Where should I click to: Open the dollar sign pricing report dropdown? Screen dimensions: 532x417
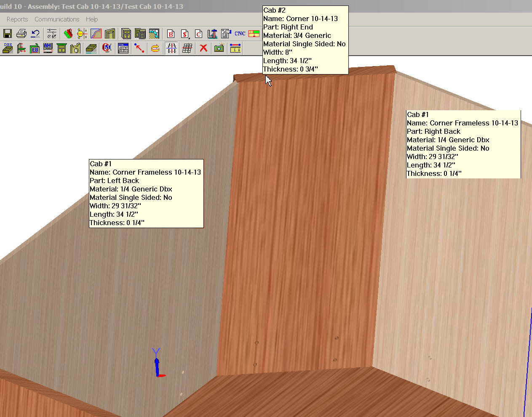coord(184,34)
